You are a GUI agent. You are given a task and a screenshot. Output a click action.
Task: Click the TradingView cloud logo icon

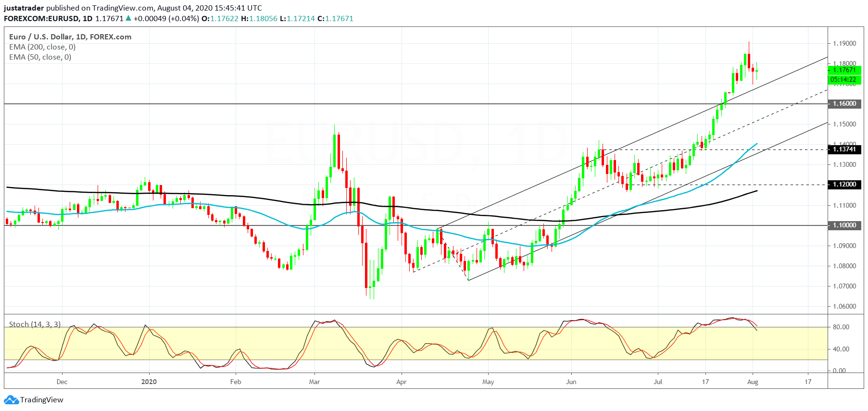pyautogui.click(x=12, y=400)
